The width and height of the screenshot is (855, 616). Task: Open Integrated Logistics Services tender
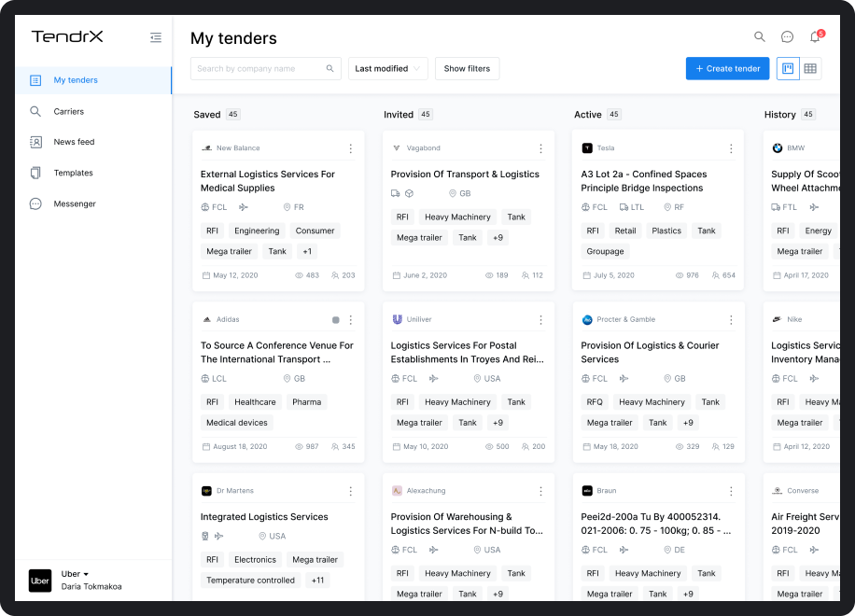point(264,517)
